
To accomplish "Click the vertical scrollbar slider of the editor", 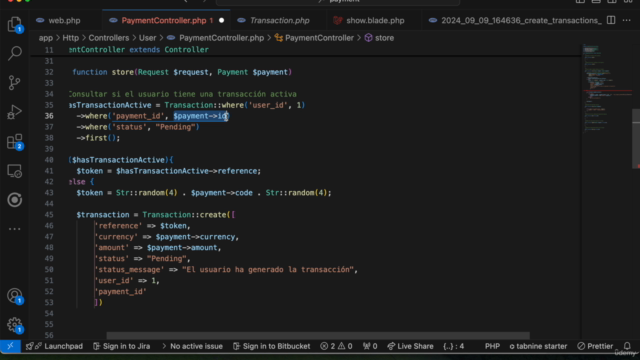I will point(636,139).
